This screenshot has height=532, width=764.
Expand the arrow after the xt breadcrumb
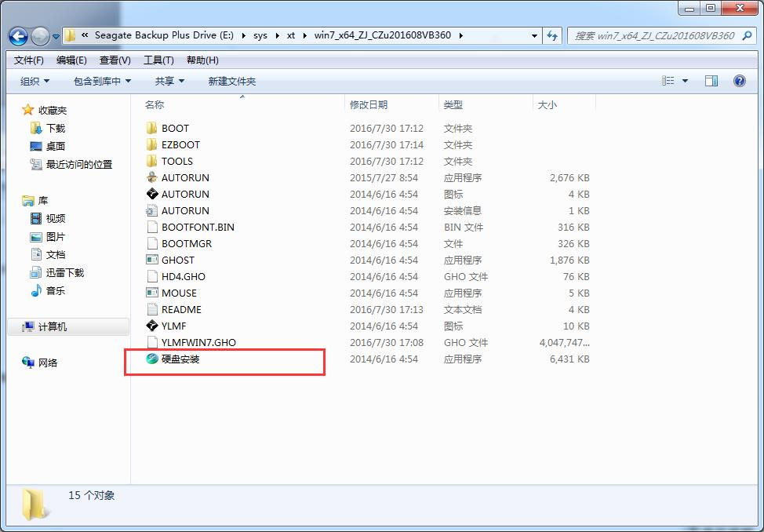[x=305, y=35]
